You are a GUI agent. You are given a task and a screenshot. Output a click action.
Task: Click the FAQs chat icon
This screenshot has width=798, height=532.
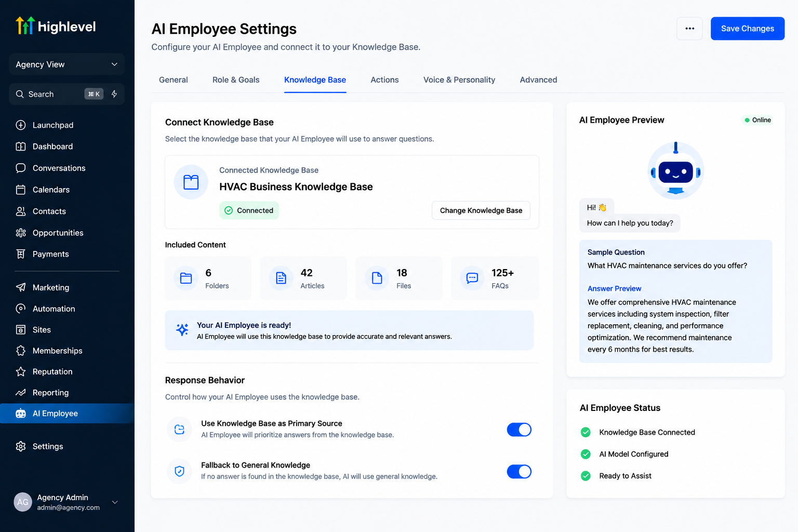tap(472, 278)
